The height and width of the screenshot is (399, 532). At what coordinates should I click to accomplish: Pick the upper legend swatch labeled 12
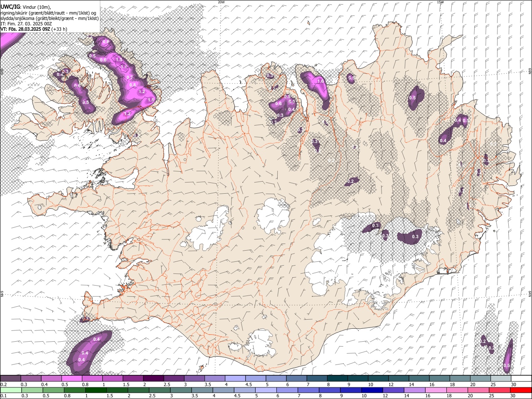coord(398,378)
